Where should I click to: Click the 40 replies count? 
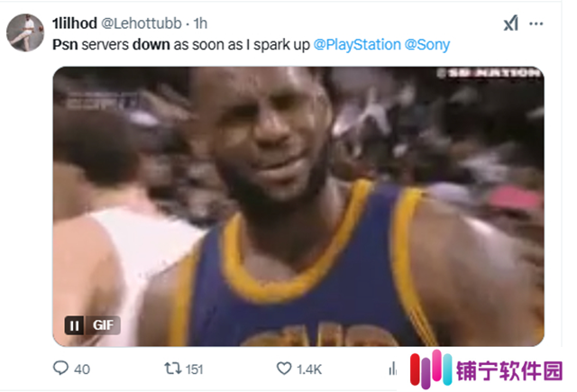click(82, 369)
